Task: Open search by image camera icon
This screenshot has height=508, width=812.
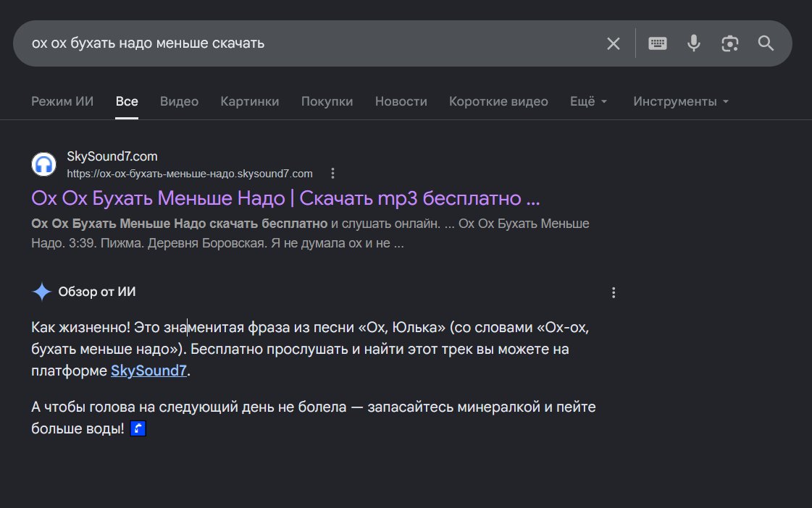Action: (729, 43)
